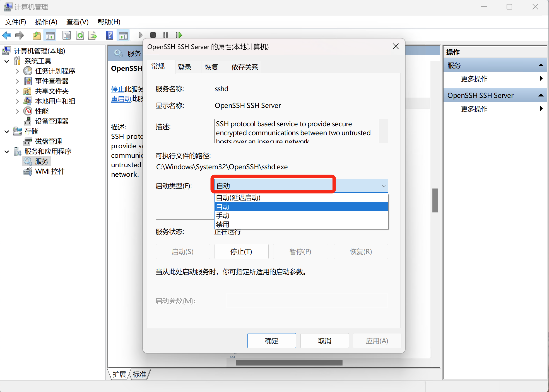Choose 禁用 from startup type list
Image resolution: width=549 pixels, height=392 pixels.
tap(301, 224)
